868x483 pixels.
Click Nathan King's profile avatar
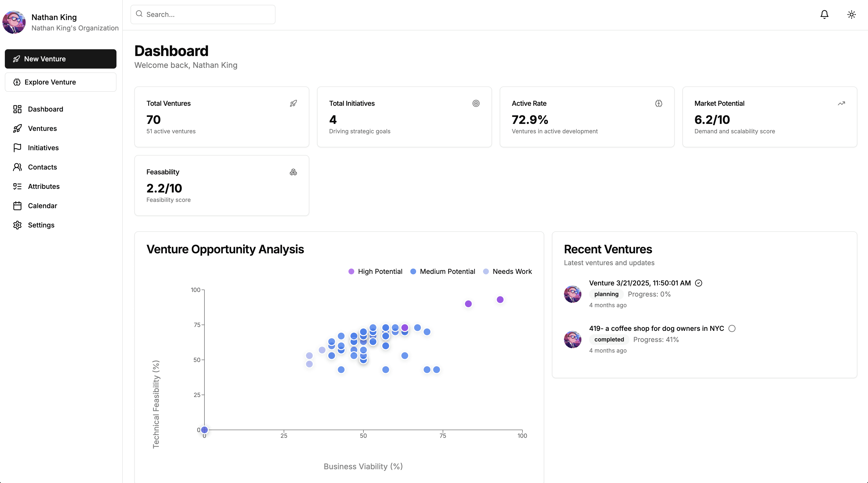point(14,22)
